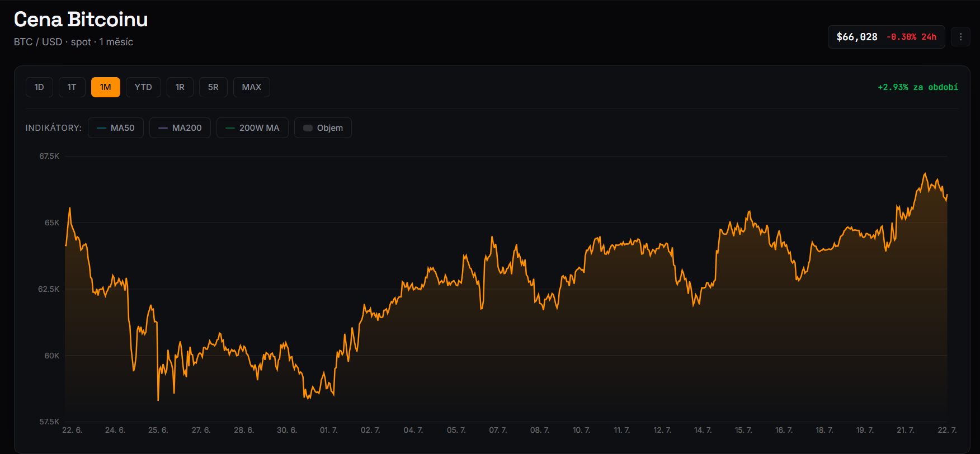Click the 28. 6. date label

(244, 430)
